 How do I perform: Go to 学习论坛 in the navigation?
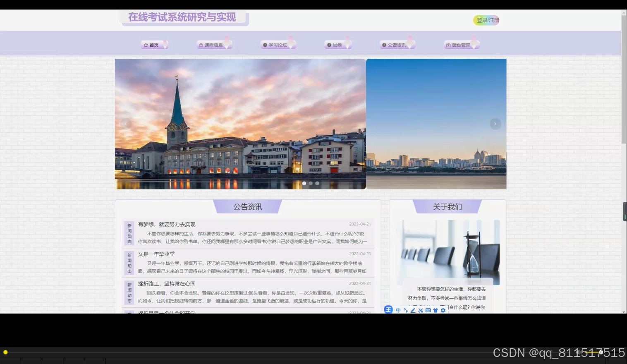tap(278, 45)
